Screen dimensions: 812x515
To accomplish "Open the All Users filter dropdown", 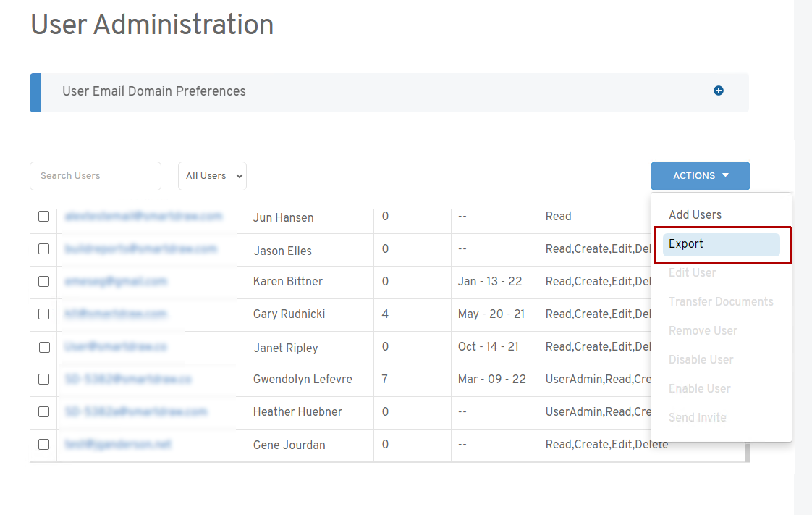I will (x=212, y=176).
